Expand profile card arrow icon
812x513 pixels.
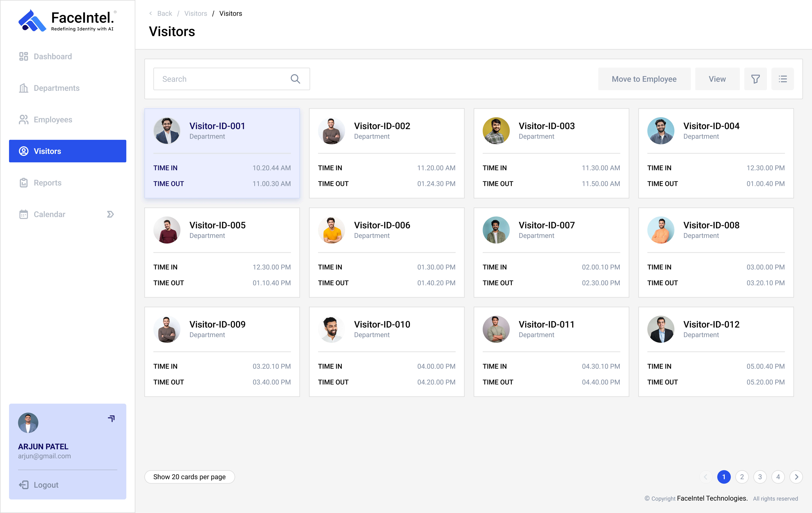(111, 418)
